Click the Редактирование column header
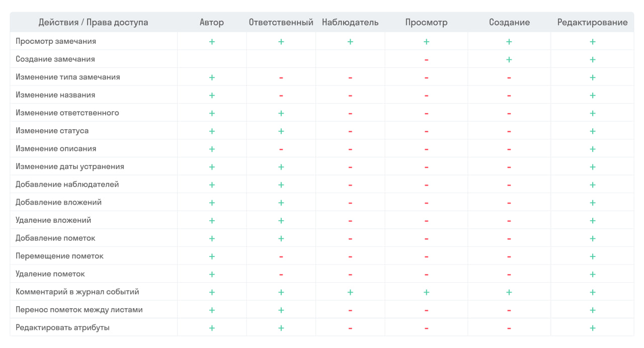 point(592,22)
